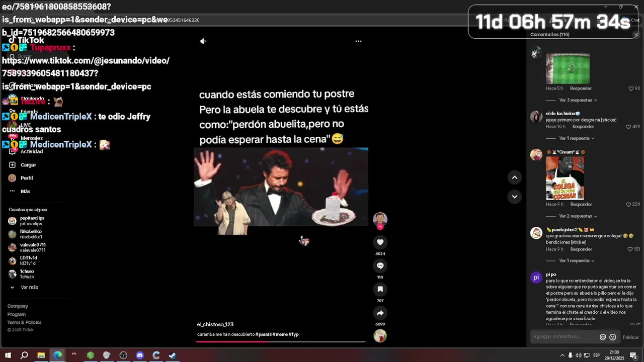
Task: Click the #paratii hashtag
Action: 263,334
